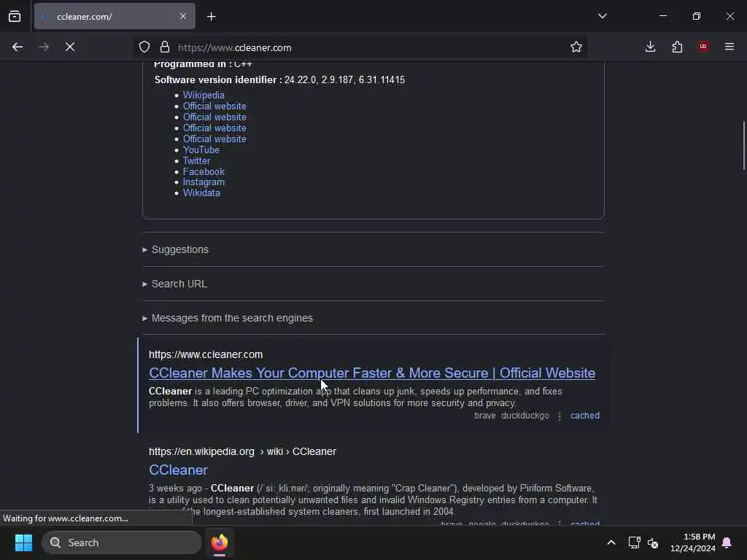Screen dimensions: 747x560
Task: Click the en.wikipedia.org result URL
Action: point(242,451)
